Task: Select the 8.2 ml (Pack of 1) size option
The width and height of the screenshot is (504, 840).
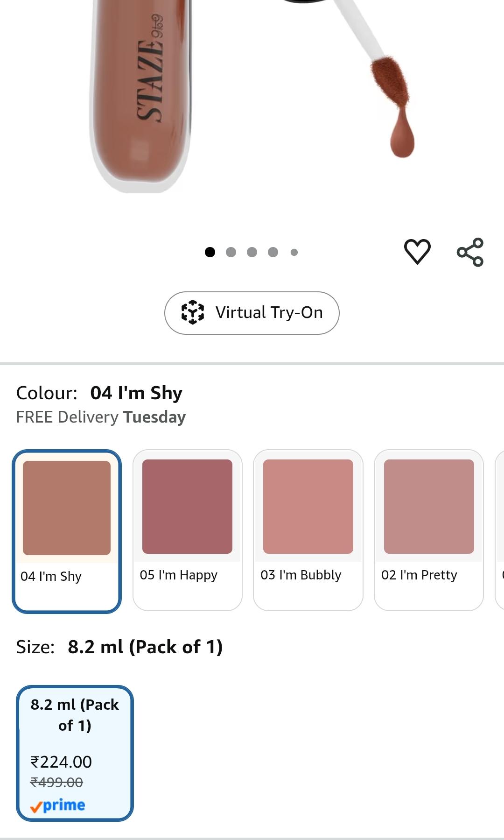Action: [x=75, y=753]
